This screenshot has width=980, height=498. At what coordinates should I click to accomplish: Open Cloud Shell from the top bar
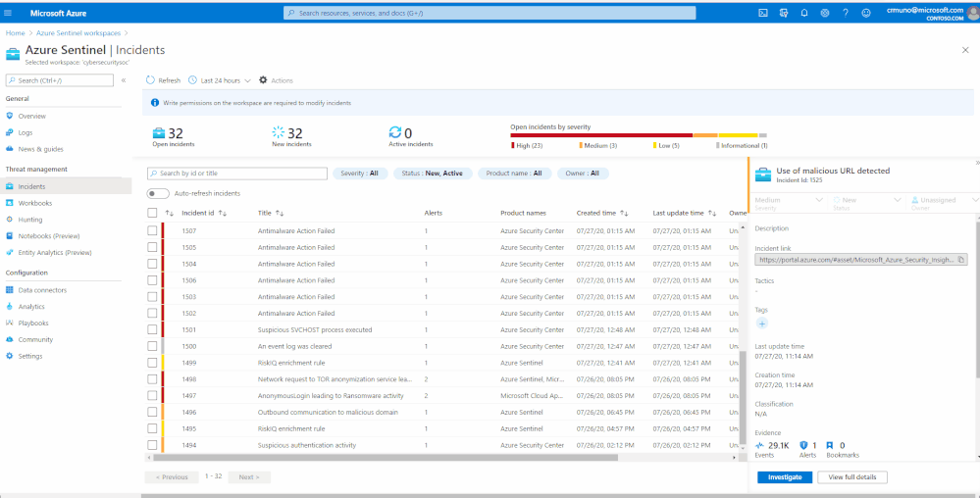point(763,13)
